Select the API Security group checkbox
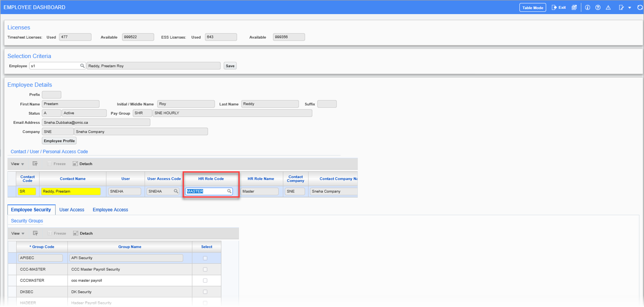The width and height of the screenshot is (644, 307). [205, 258]
